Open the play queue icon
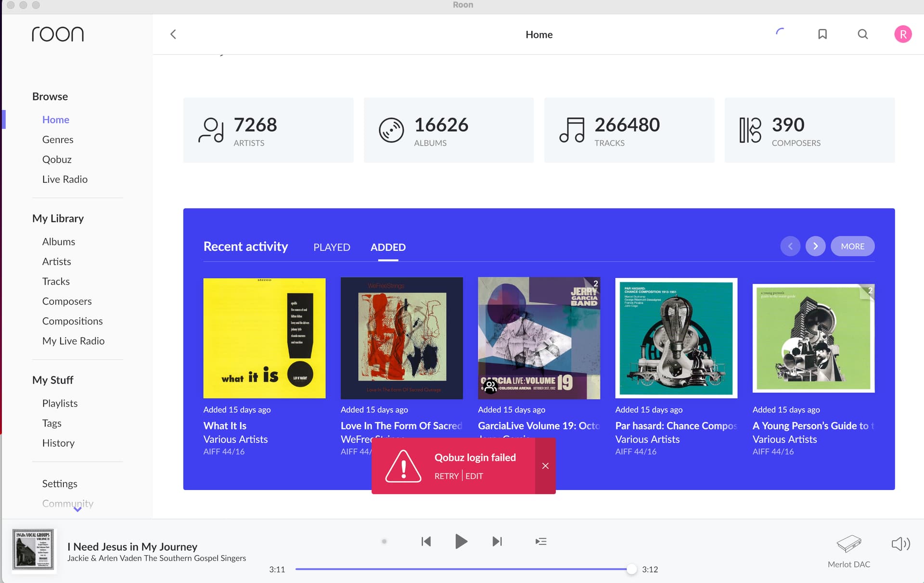The width and height of the screenshot is (924, 583). [x=541, y=542]
